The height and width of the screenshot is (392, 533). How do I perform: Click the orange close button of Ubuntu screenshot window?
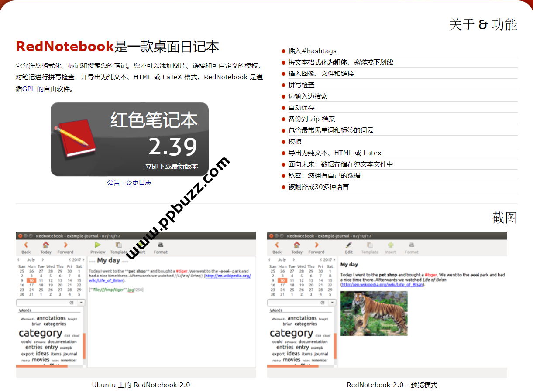(x=20, y=236)
